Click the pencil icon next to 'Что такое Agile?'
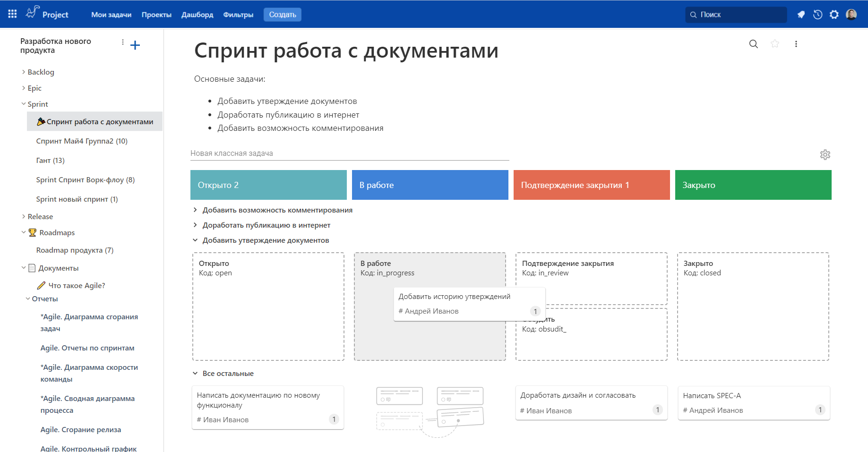 [x=41, y=285]
